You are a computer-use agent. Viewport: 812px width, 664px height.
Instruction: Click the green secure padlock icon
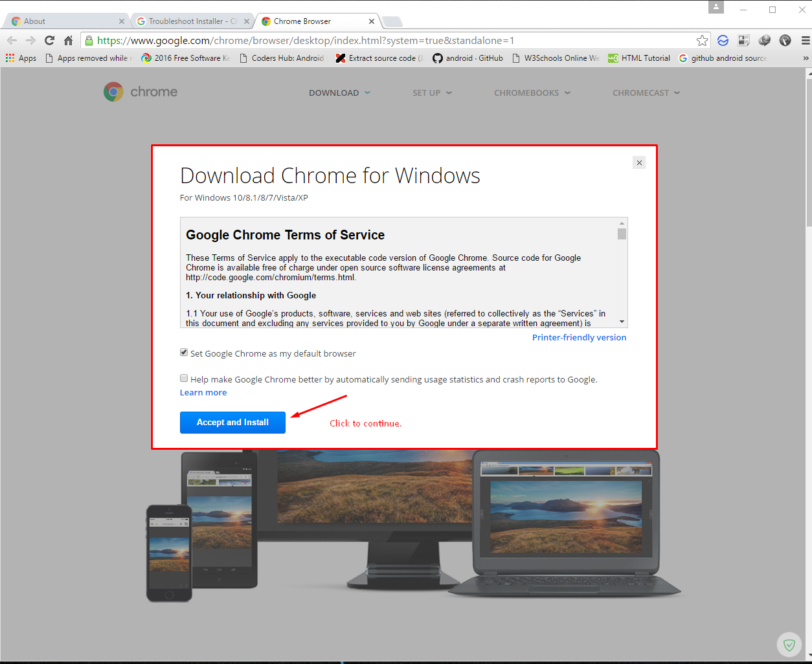point(89,40)
